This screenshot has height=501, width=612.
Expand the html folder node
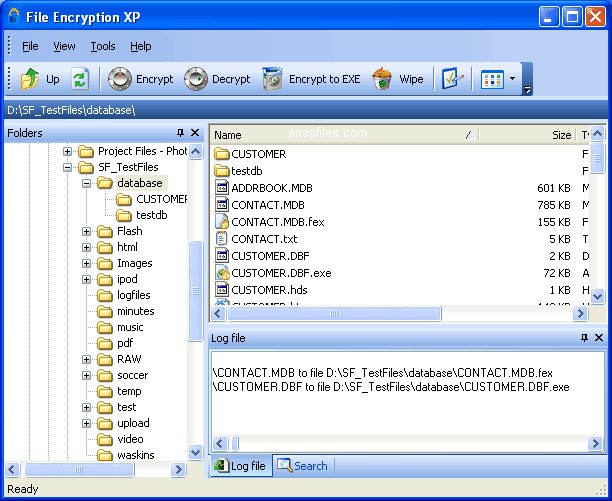coord(86,247)
